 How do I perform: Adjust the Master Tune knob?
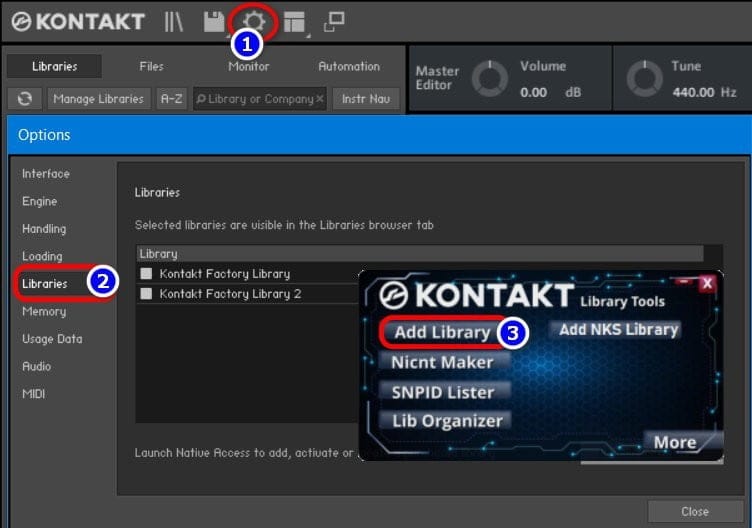click(x=645, y=78)
